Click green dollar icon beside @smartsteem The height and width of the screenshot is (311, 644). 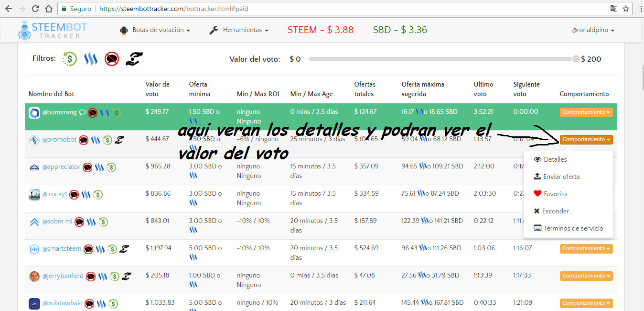tap(112, 249)
